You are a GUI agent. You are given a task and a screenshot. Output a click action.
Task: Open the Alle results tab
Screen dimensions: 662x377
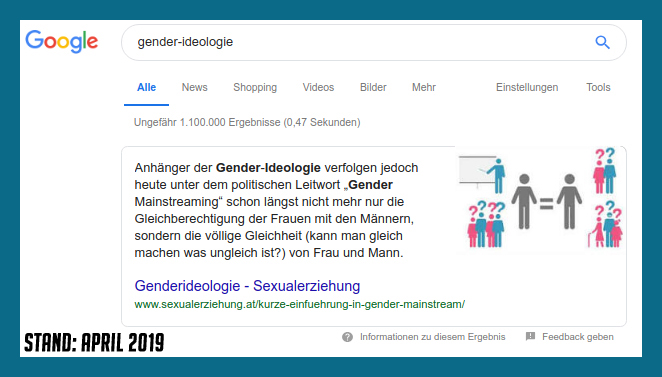point(147,87)
